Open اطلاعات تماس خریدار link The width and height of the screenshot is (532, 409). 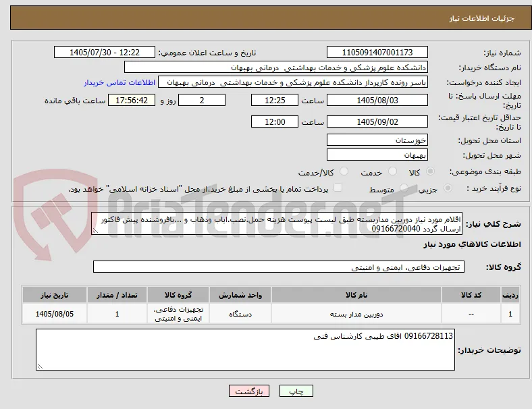[x=119, y=82]
